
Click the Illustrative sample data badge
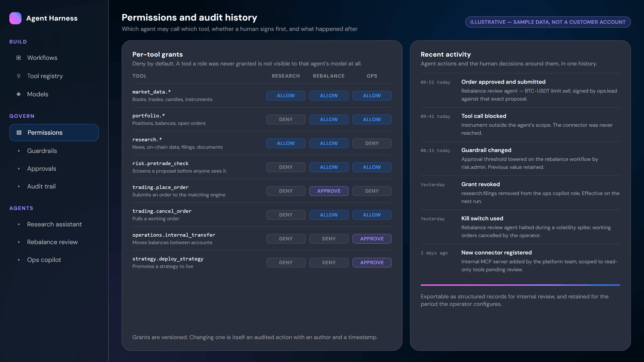[548, 22]
